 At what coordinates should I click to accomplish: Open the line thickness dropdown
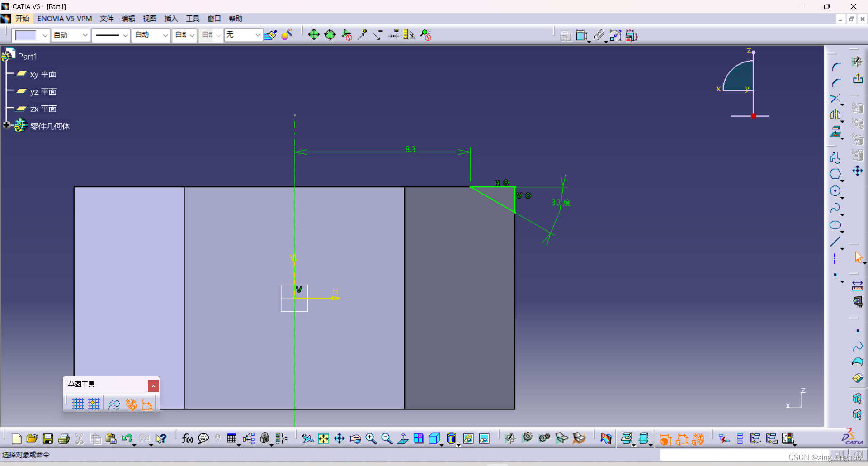(x=71, y=35)
